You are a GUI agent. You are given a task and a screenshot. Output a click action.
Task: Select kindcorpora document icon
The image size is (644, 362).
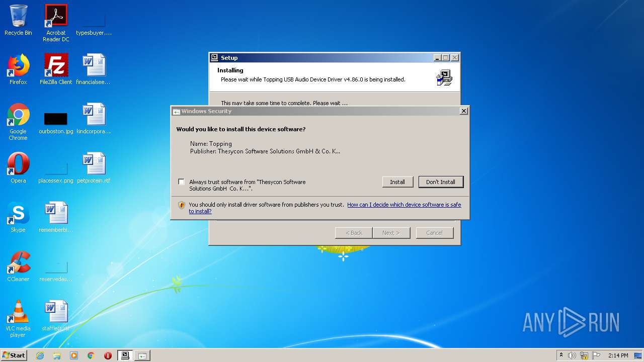point(94,119)
